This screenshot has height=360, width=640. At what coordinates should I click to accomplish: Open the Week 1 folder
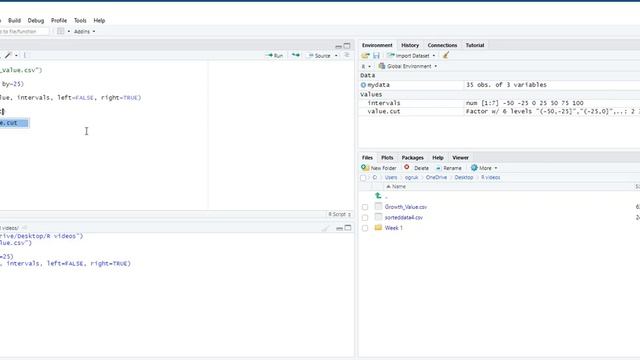(x=393, y=228)
